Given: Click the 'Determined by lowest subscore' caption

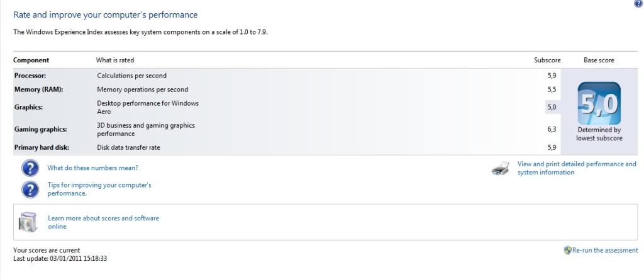Looking at the screenshot, I should [x=599, y=134].
